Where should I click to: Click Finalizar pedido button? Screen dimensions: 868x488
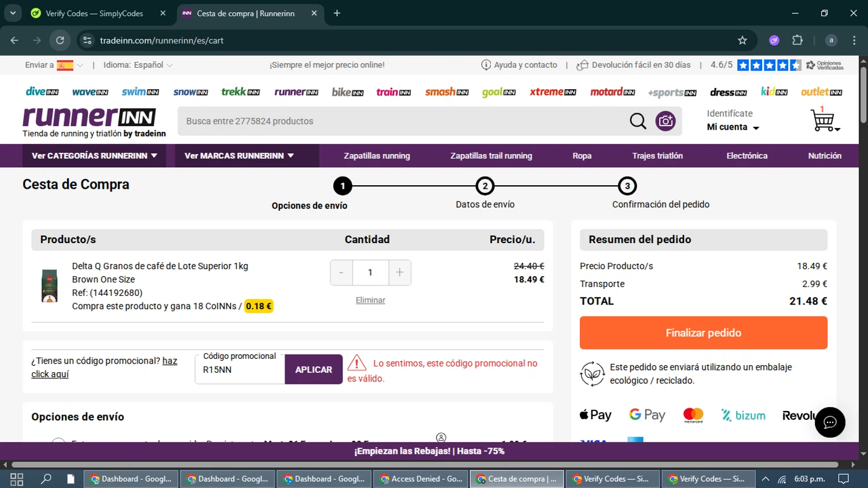coord(703,333)
